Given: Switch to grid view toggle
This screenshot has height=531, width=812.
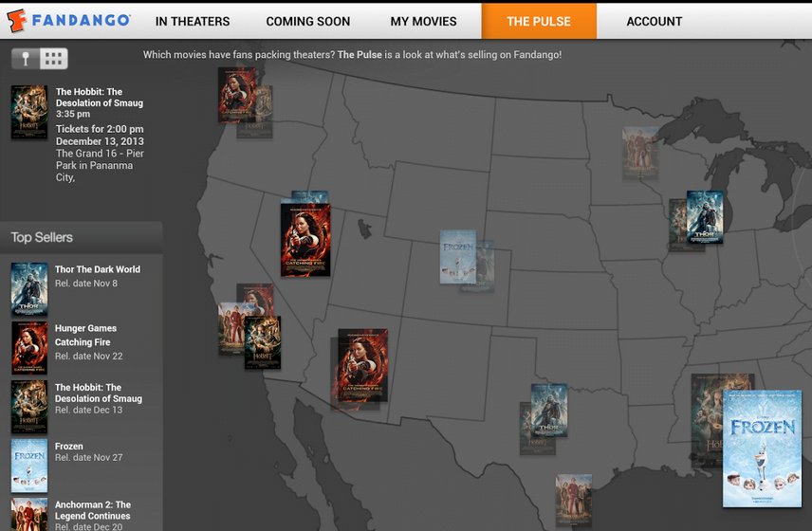Looking at the screenshot, I should point(54,59).
